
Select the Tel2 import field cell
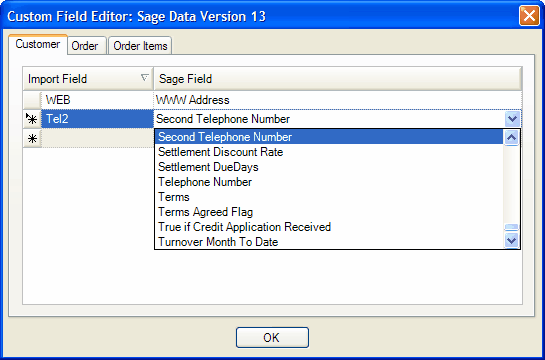point(97,119)
